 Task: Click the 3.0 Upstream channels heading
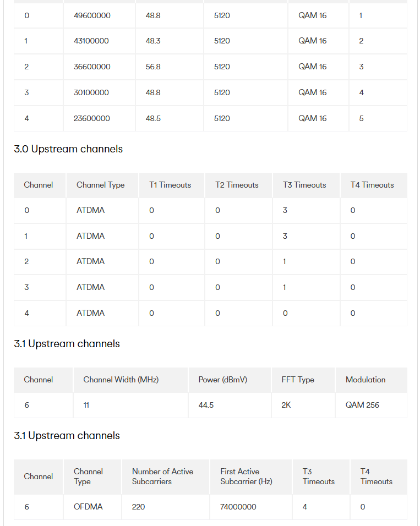coord(68,149)
